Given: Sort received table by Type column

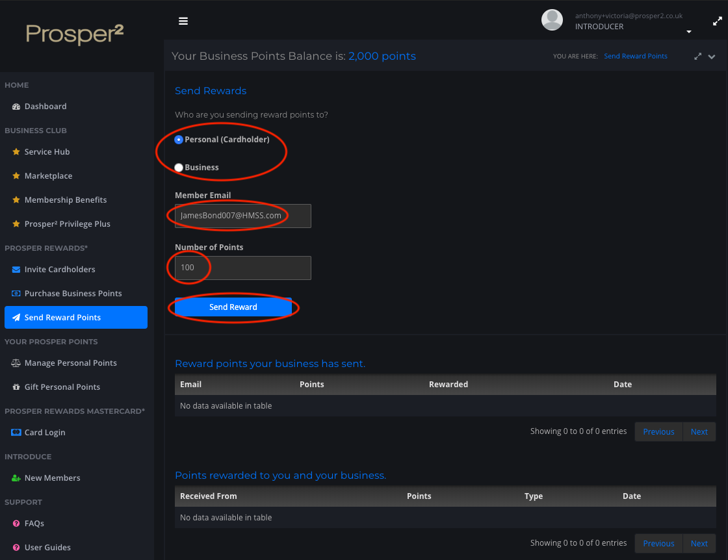Looking at the screenshot, I should (534, 496).
